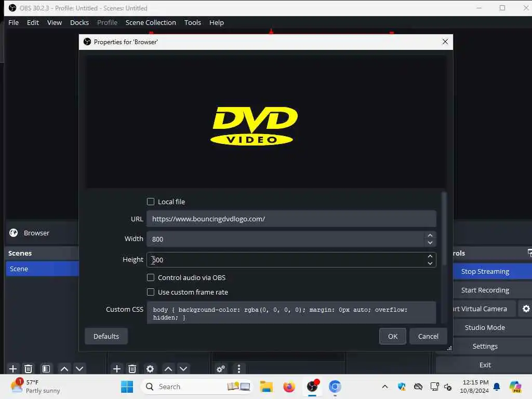532x399 pixels.
Task: Open audio mixer three-dot menu
Action: [x=239, y=369]
